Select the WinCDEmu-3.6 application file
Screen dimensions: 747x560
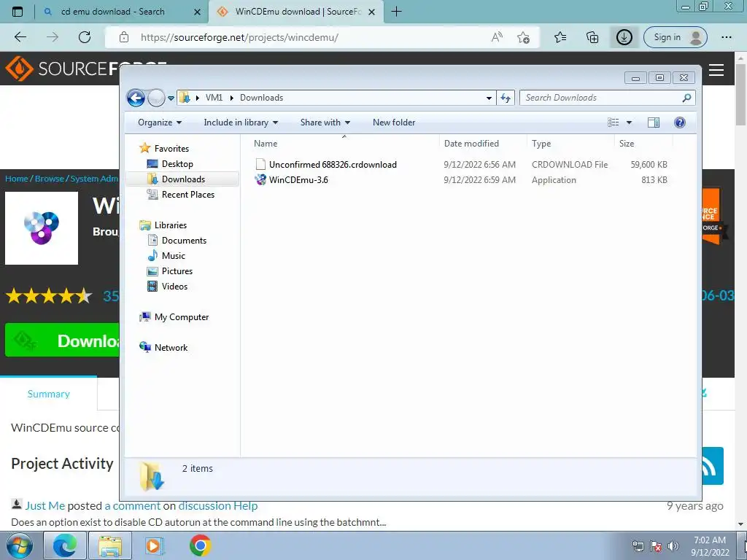pyautogui.click(x=298, y=180)
